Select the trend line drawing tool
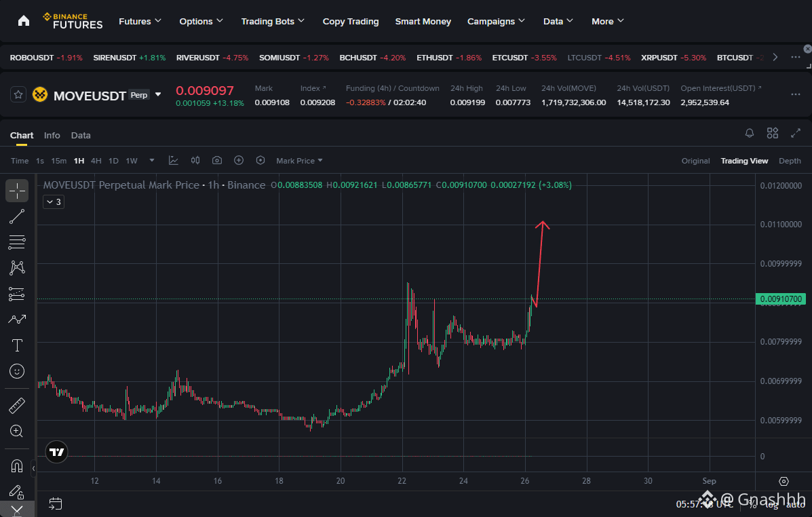This screenshot has width=812, height=517. (17, 216)
